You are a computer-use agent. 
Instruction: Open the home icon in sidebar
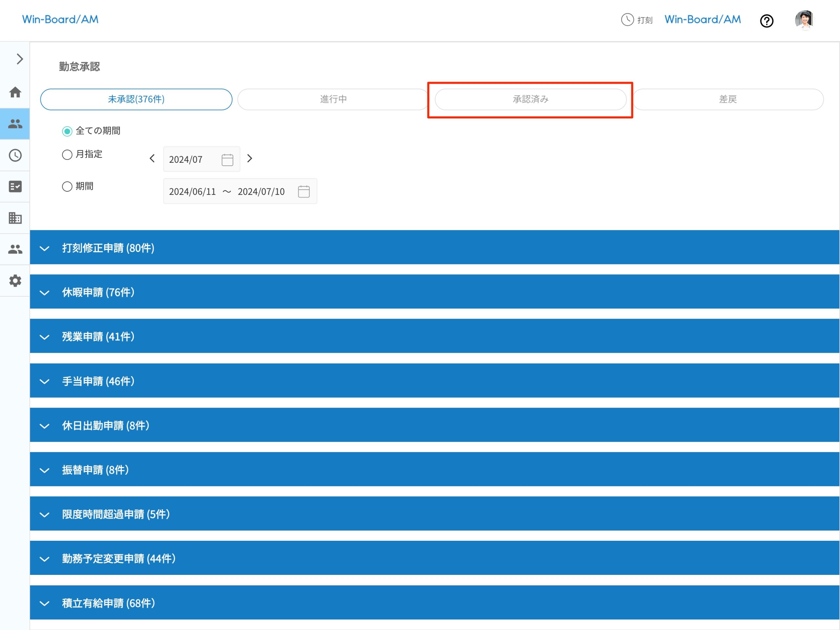tap(15, 92)
